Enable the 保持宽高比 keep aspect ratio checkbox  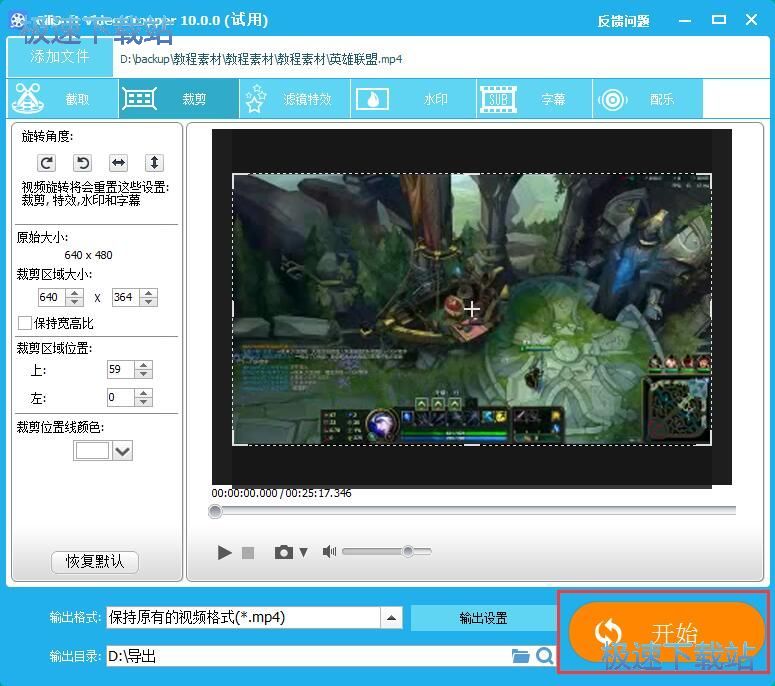[25, 323]
